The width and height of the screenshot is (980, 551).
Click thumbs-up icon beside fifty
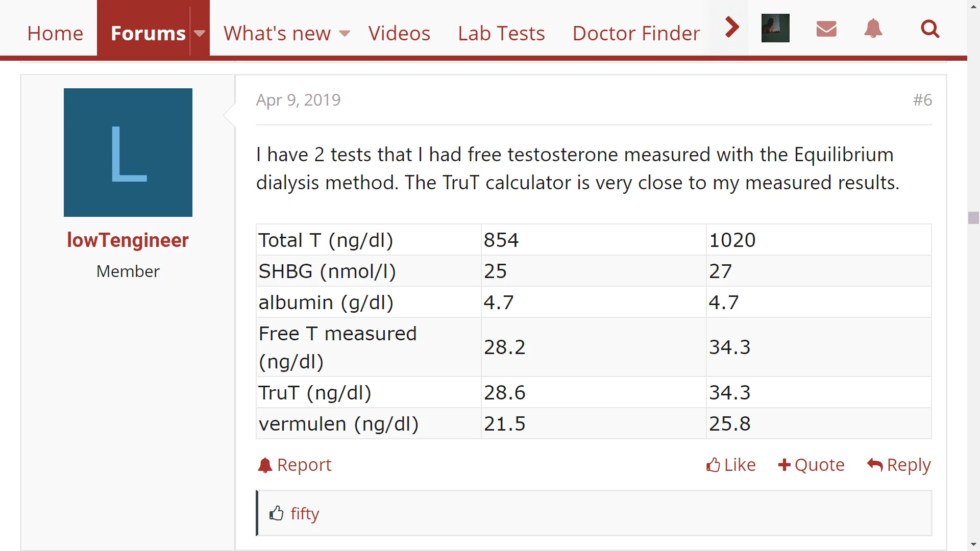coord(276,513)
